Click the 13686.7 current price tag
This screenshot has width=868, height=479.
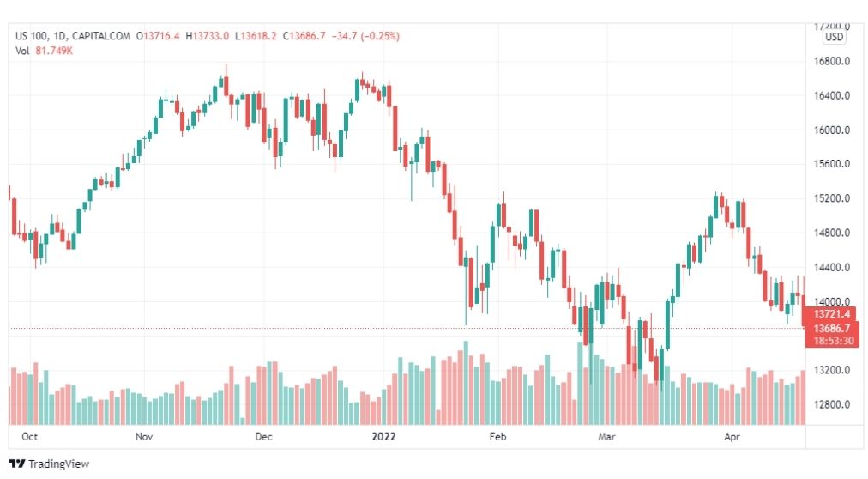click(x=831, y=329)
